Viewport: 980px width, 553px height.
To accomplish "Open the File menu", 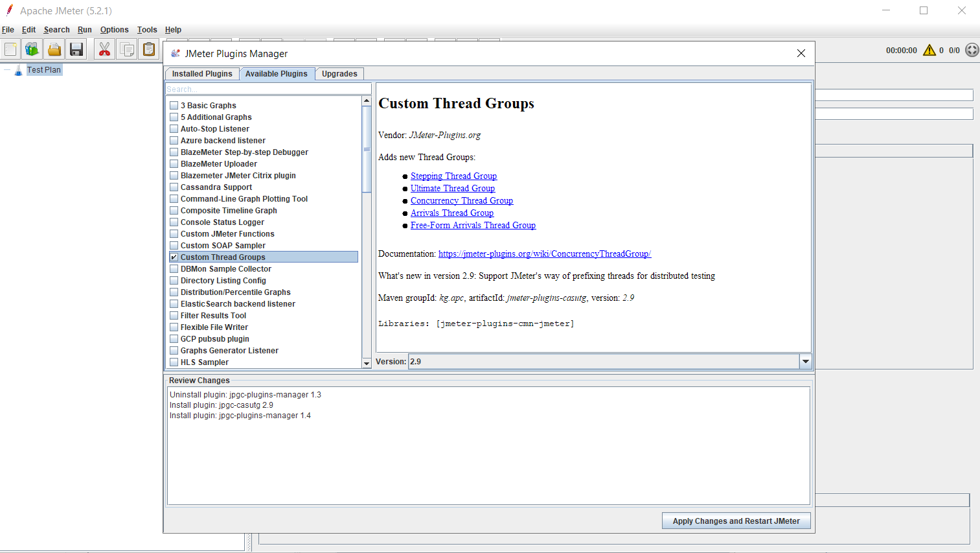I will (x=8, y=30).
